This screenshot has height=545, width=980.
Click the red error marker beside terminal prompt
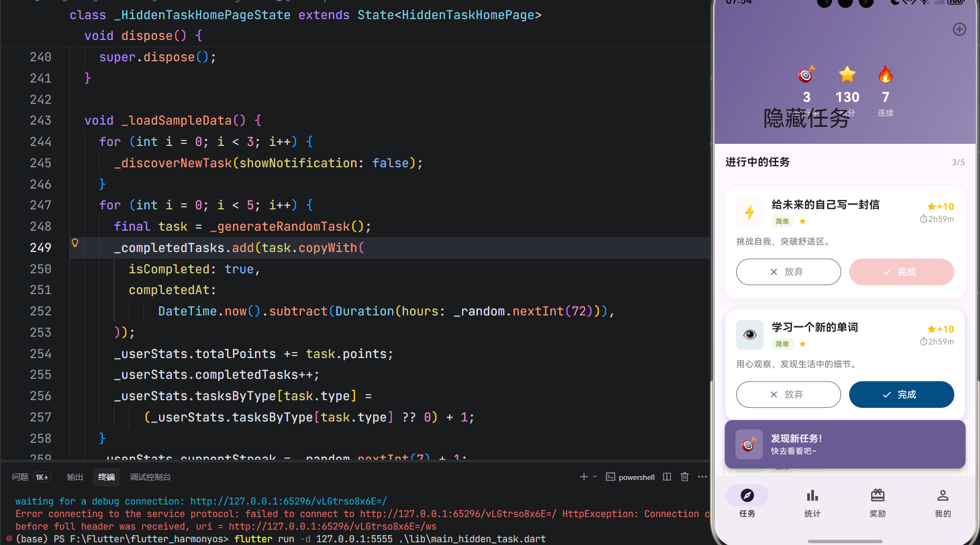point(9,538)
